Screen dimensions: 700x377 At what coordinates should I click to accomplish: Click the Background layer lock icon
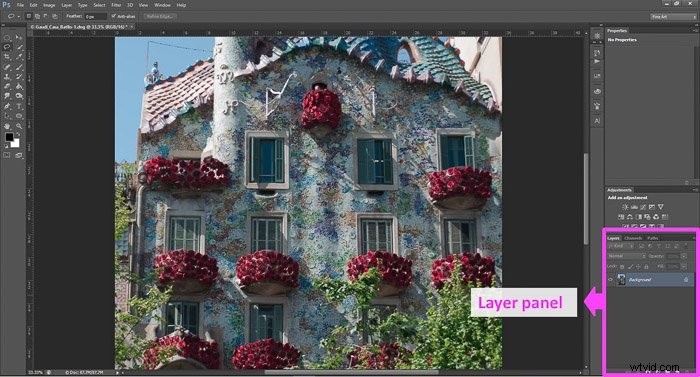(686, 280)
